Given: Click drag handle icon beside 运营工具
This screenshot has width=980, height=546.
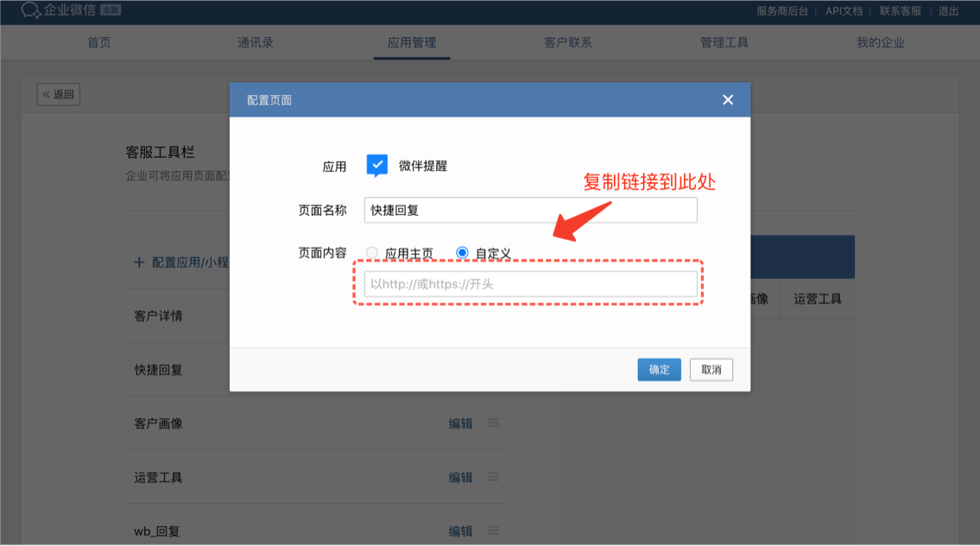Looking at the screenshot, I should [x=493, y=477].
